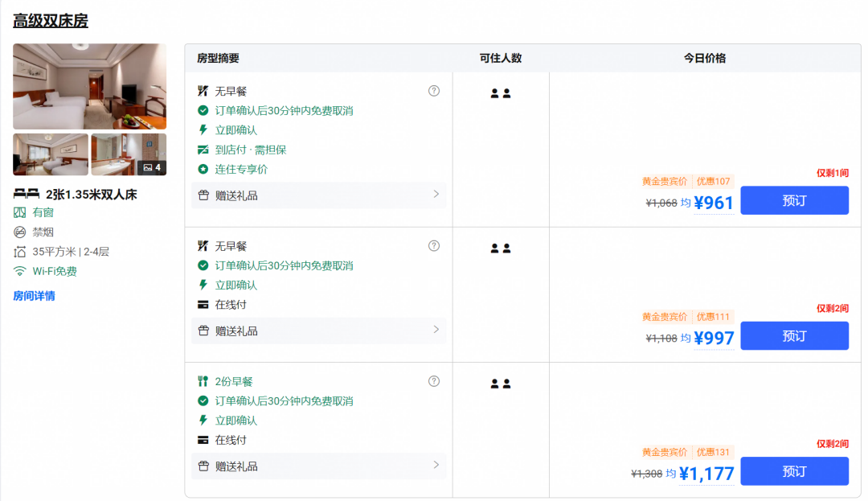Expand 赠送礼品 chevron in the ¥997 offer
Image resolution: width=868 pixels, height=501 pixels.
[436, 330]
